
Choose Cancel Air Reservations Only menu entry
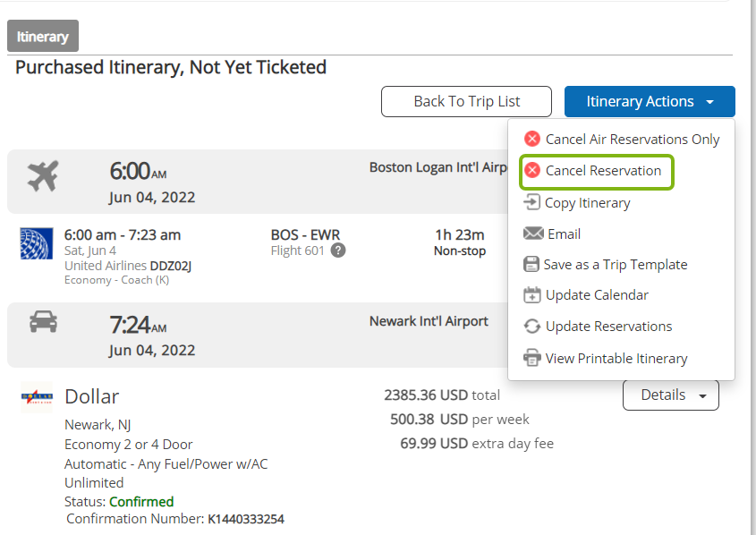[x=622, y=140]
